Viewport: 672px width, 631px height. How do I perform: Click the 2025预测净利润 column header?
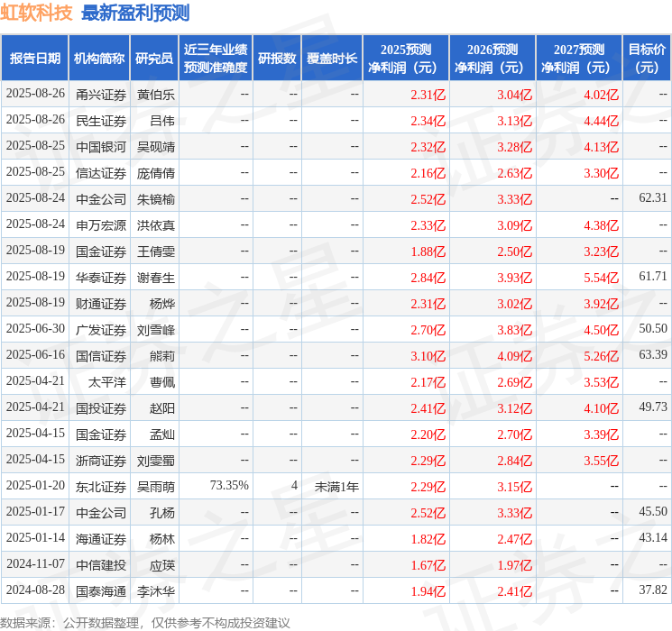[406, 59]
